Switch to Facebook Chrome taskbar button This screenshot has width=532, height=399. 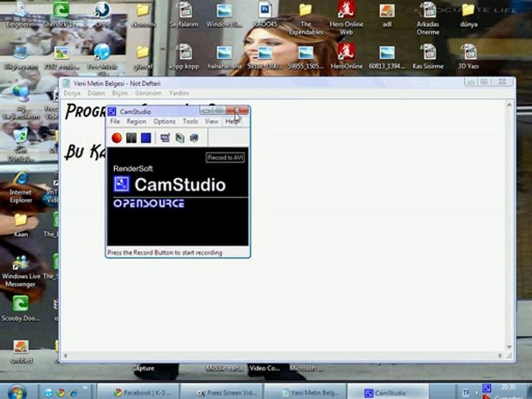(x=138, y=392)
